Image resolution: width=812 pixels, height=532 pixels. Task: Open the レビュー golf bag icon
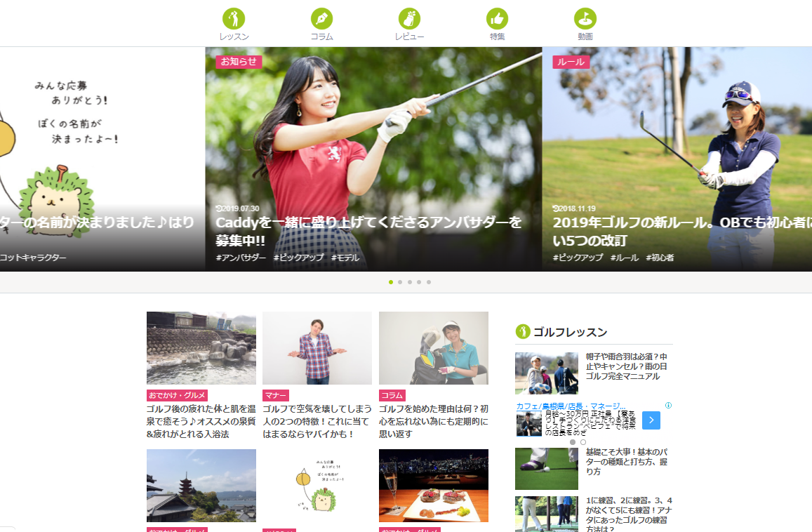click(409, 19)
